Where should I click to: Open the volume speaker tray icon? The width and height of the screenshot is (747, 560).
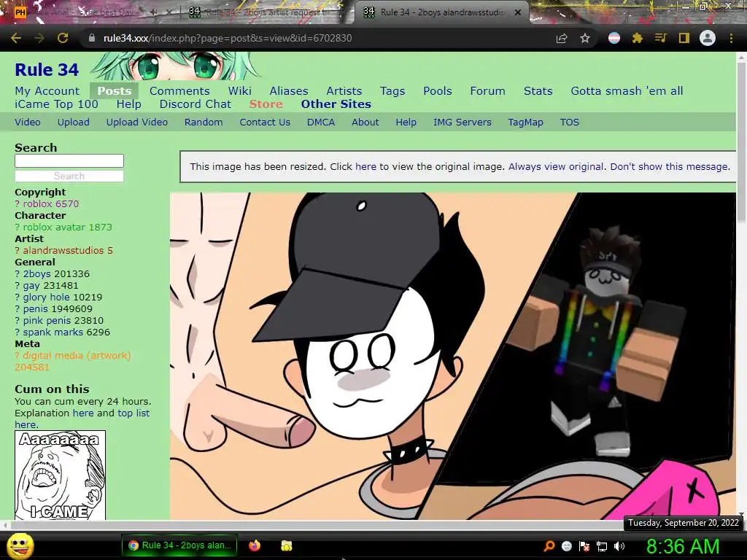[x=619, y=546]
